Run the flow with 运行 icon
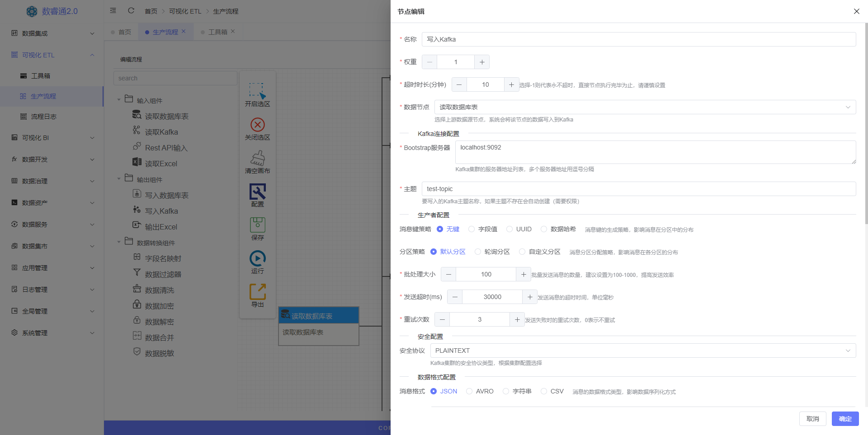 coord(258,258)
